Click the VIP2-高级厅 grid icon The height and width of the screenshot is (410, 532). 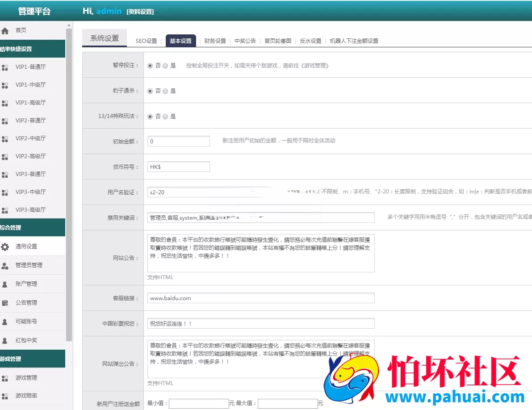(5, 157)
